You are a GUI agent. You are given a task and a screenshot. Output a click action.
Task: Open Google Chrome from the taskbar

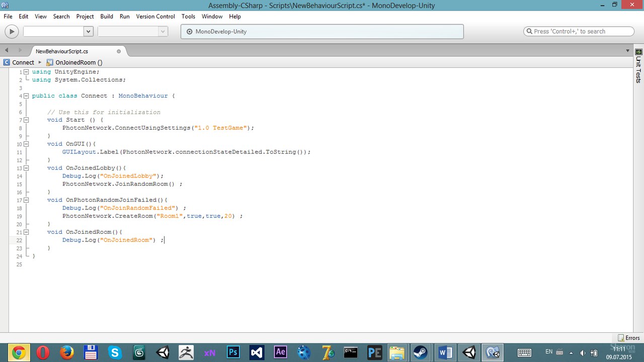click(19, 352)
